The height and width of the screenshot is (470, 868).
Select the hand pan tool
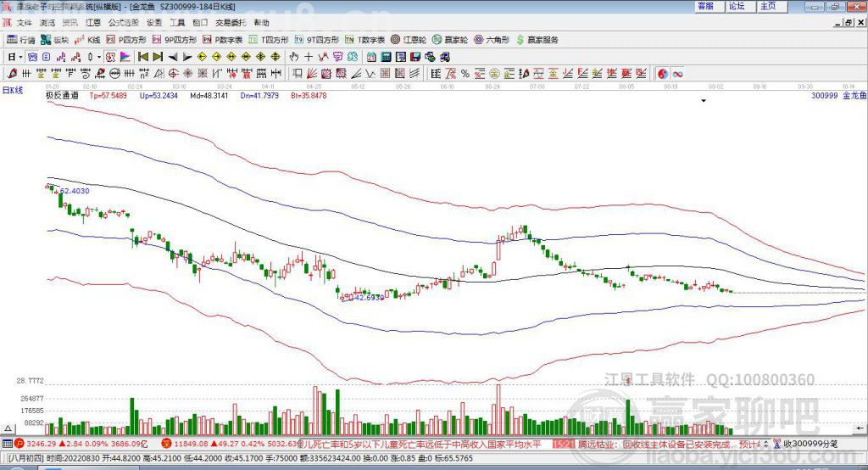[293, 57]
